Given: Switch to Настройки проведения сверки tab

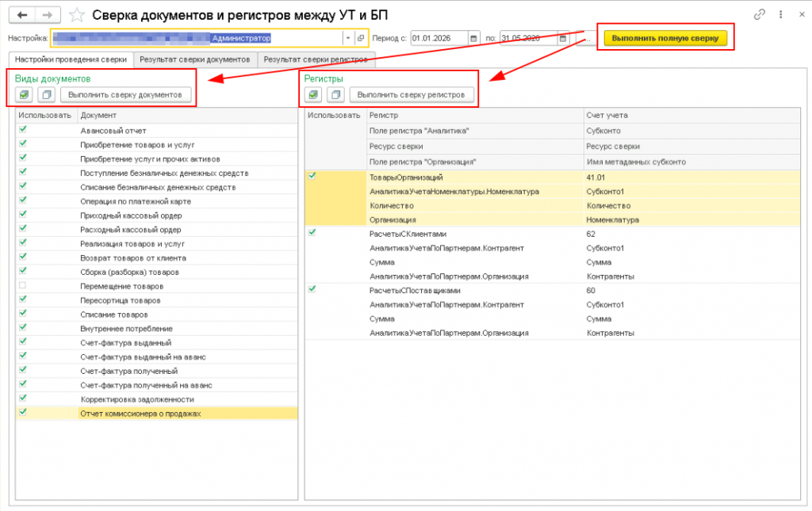Looking at the screenshot, I should coord(71,59).
